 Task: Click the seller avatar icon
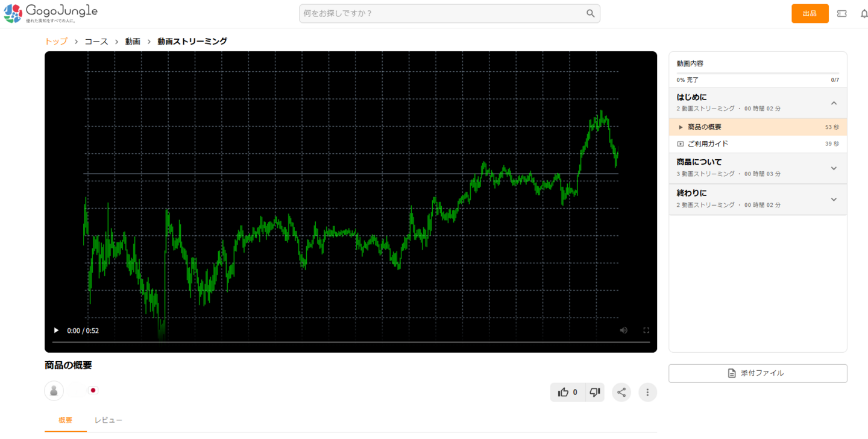pos(54,391)
